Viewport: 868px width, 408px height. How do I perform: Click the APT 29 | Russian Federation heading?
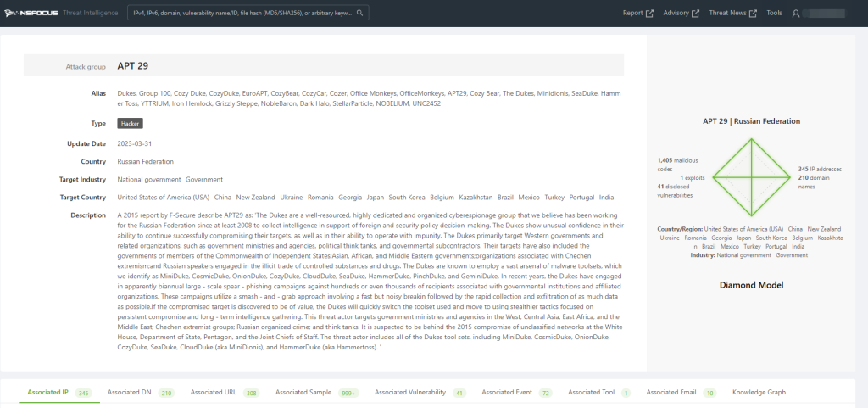(751, 121)
